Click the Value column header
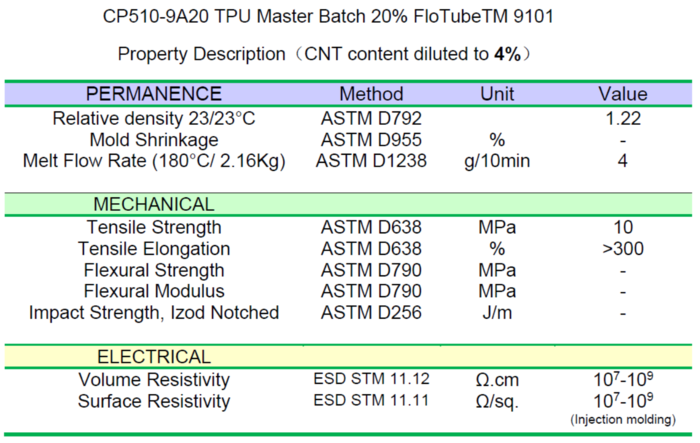Viewport: 700px width, 443px height. (x=623, y=94)
